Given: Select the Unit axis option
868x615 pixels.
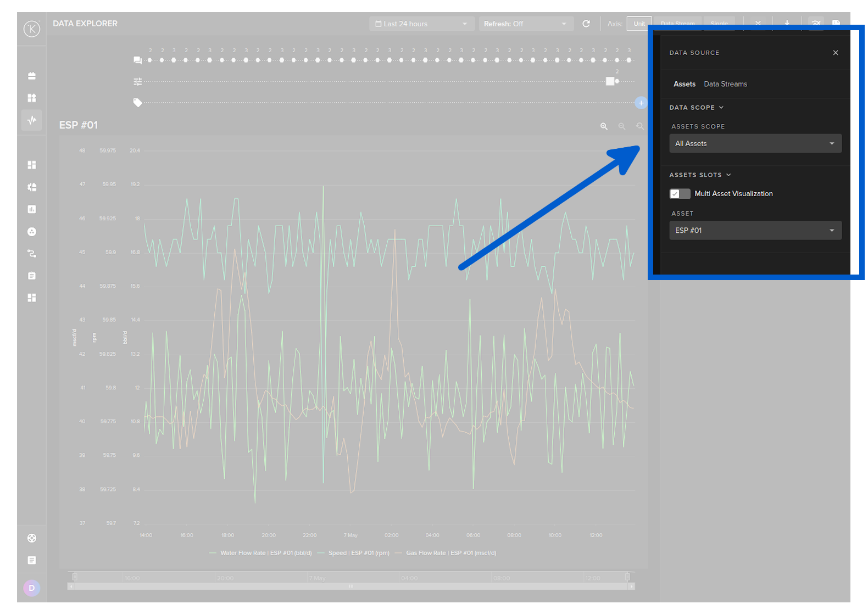Looking at the screenshot, I should point(639,24).
